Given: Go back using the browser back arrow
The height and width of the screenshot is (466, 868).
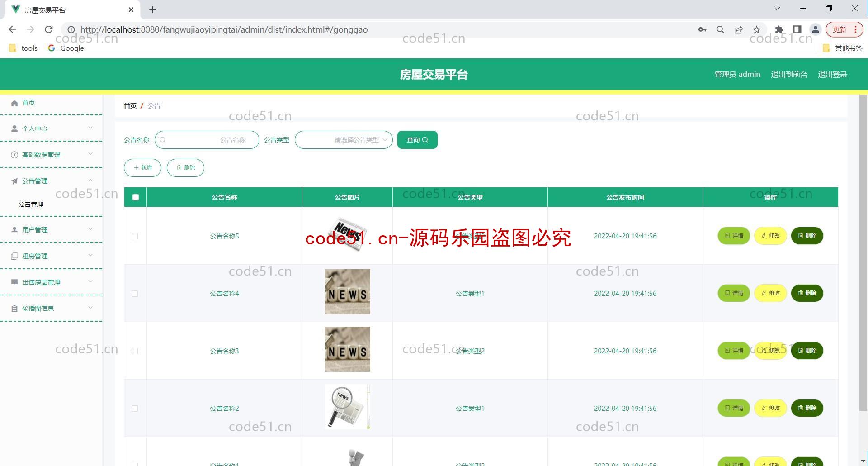Looking at the screenshot, I should pos(13,29).
